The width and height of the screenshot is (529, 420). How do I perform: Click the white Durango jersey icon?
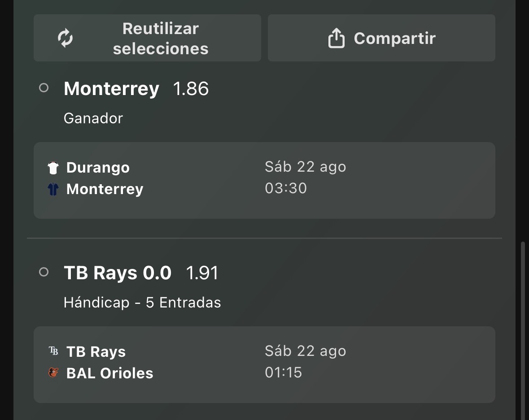53,168
